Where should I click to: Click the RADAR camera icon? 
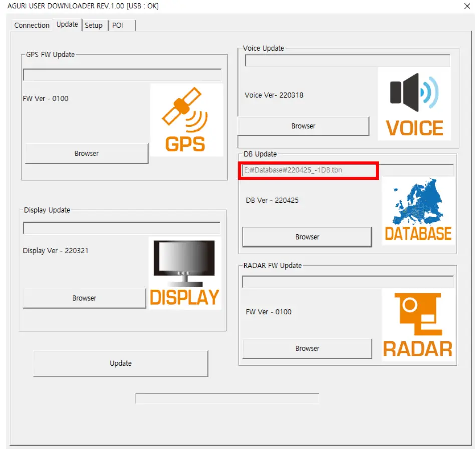pyautogui.click(x=418, y=325)
